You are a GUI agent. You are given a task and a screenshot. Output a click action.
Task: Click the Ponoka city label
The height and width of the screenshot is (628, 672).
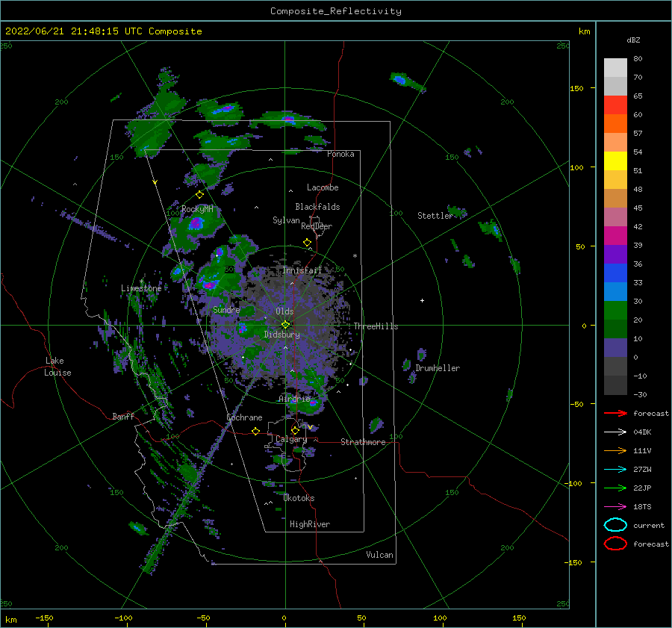[340, 154]
